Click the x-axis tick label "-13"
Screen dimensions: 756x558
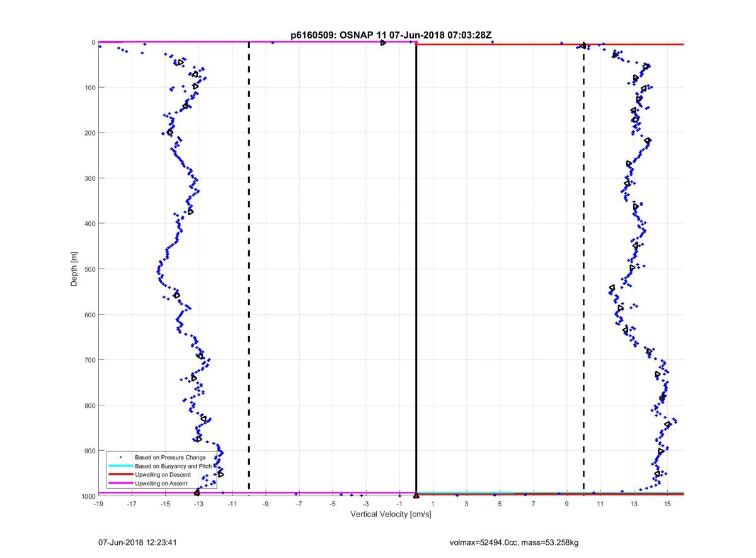point(198,504)
